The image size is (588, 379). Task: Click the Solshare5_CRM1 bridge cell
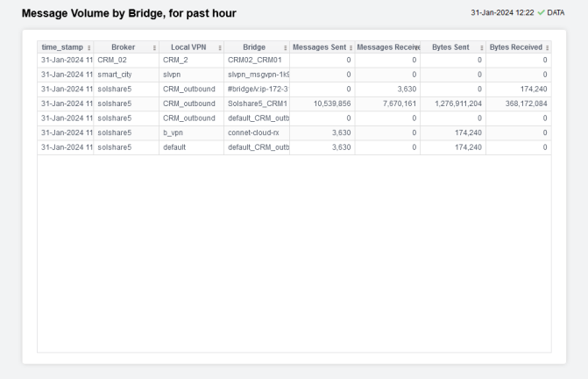[257, 104]
